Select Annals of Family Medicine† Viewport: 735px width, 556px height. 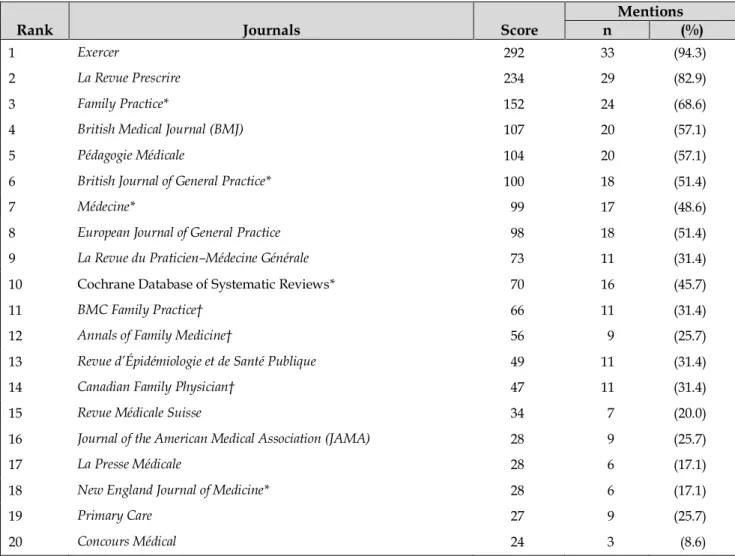(x=155, y=335)
